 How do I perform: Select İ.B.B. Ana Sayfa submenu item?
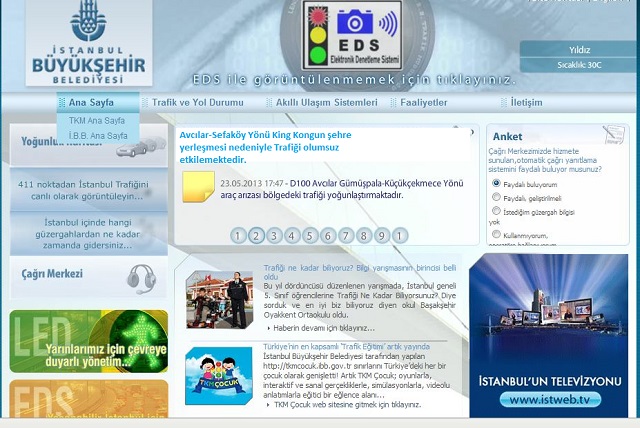click(97, 135)
